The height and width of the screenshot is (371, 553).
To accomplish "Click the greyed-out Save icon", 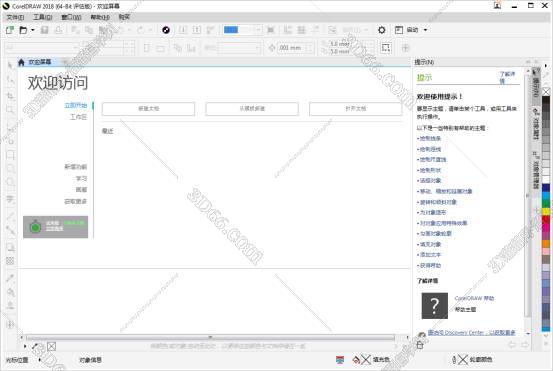I will [x=44, y=30].
